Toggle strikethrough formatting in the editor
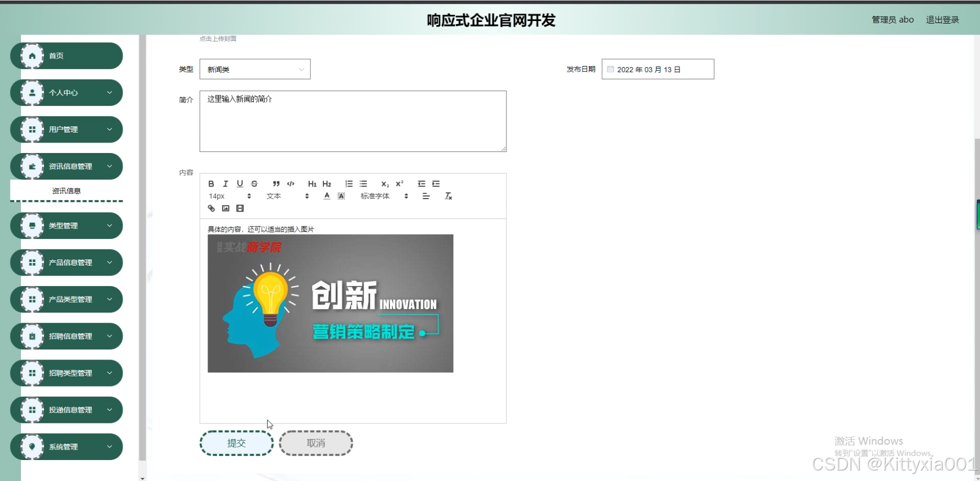 pyautogui.click(x=254, y=184)
